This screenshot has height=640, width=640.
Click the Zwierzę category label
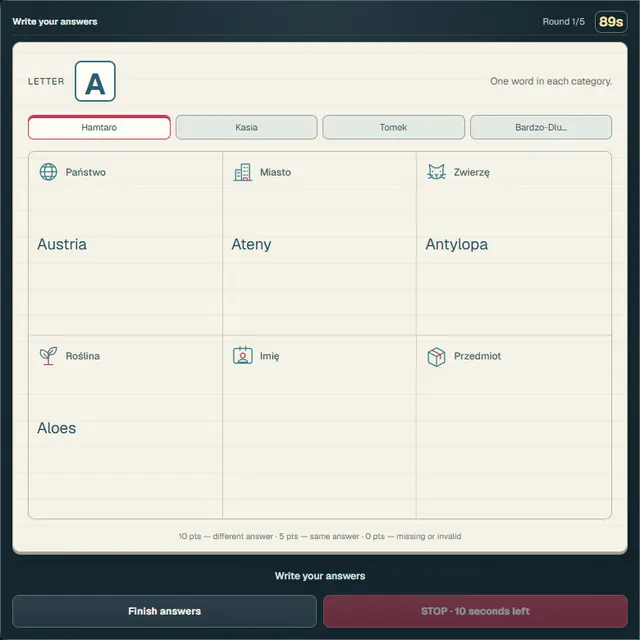point(471,172)
